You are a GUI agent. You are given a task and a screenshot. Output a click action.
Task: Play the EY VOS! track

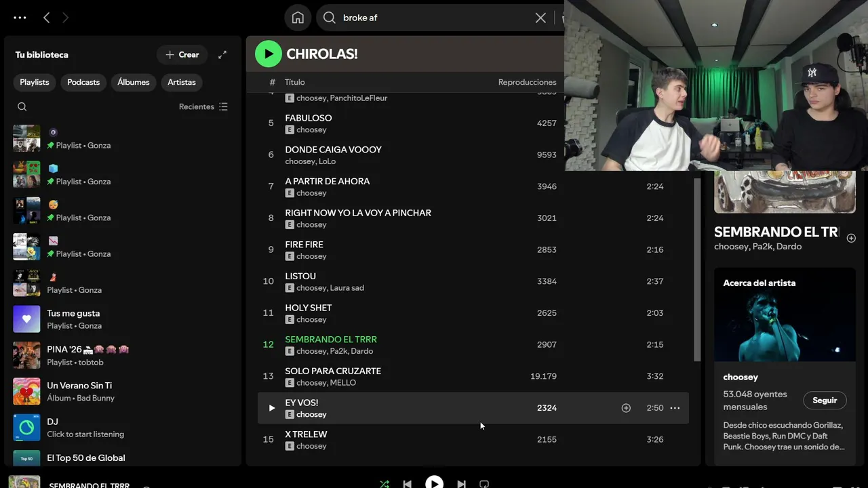(x=271, y=408)
